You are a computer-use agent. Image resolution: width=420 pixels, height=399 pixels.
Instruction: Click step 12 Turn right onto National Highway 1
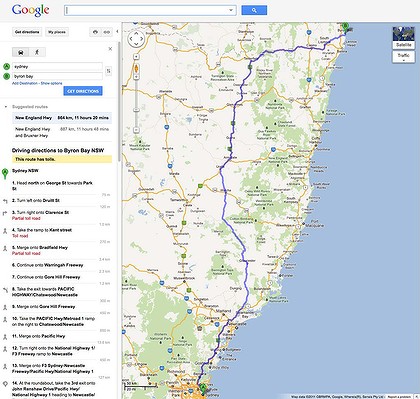pos(53,351)
